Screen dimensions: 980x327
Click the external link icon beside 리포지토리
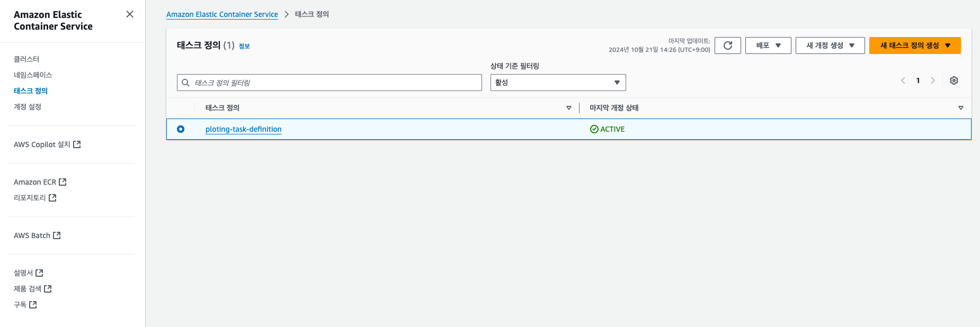(52, 198)
